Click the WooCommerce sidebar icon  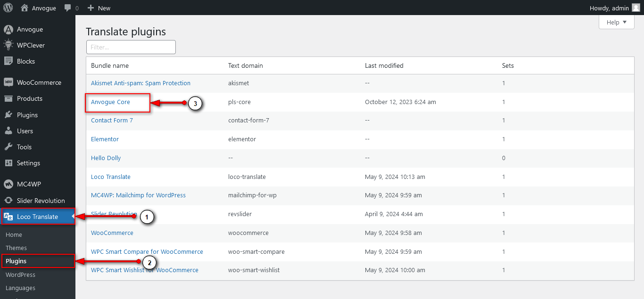[8, 82]
